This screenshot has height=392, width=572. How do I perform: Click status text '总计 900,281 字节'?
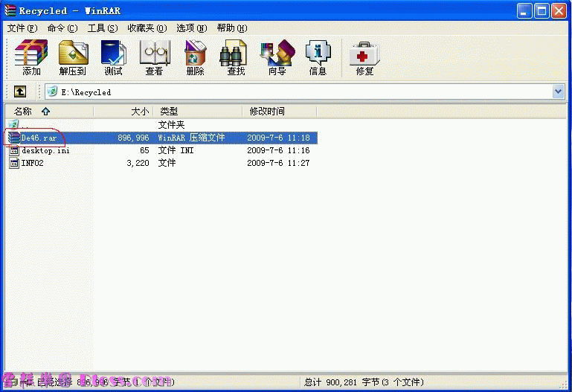pos(342,382)
